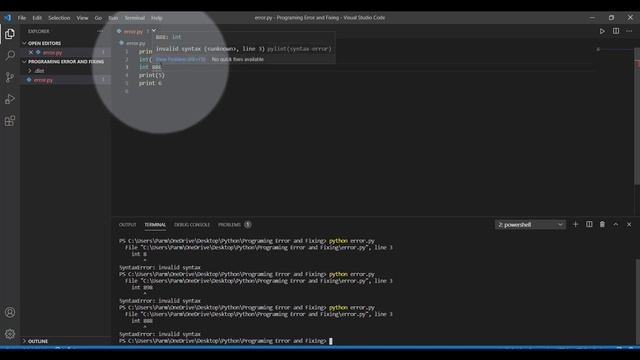The width and height of the screenshot is (640, 360).
Task: Select error.py in the Open Editors list
Action: (53, 52)
